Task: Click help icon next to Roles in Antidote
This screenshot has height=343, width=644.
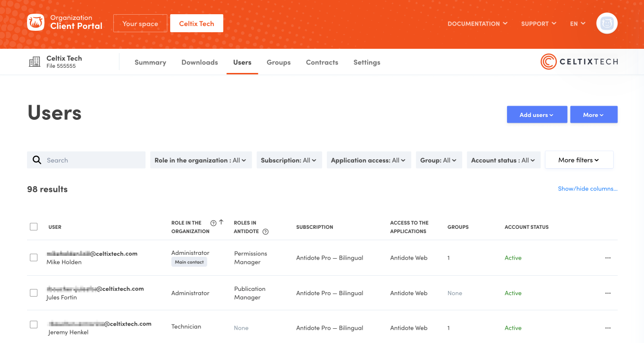Action: [x=265, y=232]
